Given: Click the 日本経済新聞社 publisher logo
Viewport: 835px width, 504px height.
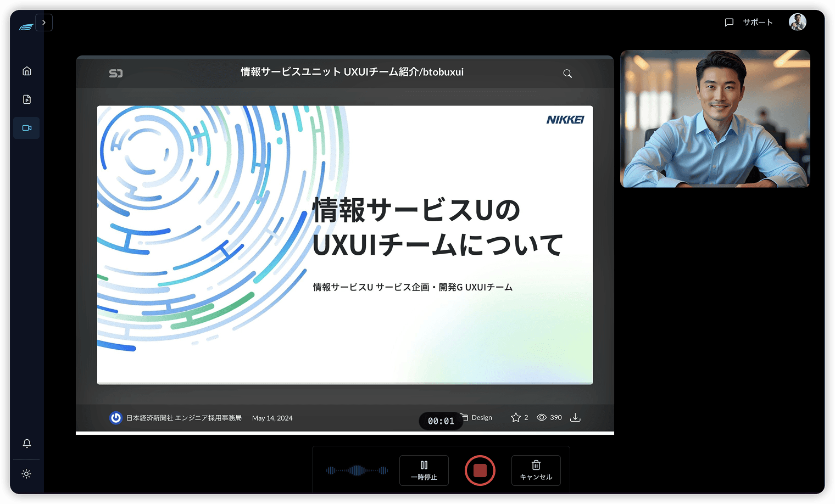Looking at the screenshot, I should point(115,418).
